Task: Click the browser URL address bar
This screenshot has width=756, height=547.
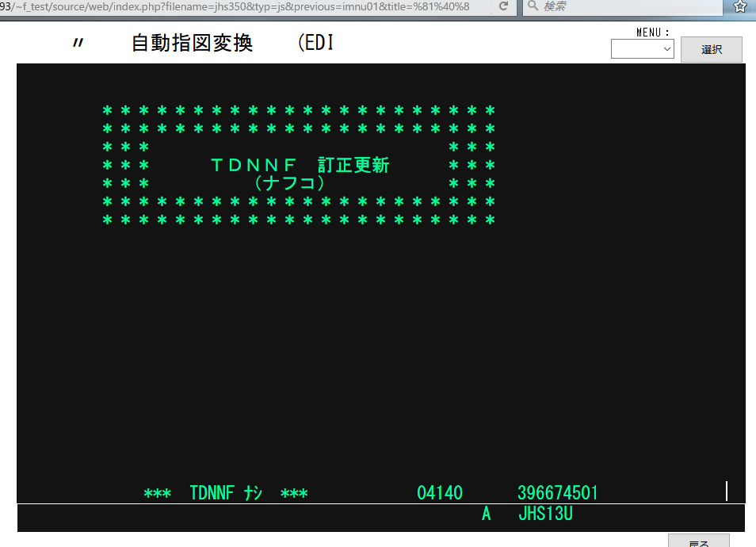Action: tap(238, 6)
